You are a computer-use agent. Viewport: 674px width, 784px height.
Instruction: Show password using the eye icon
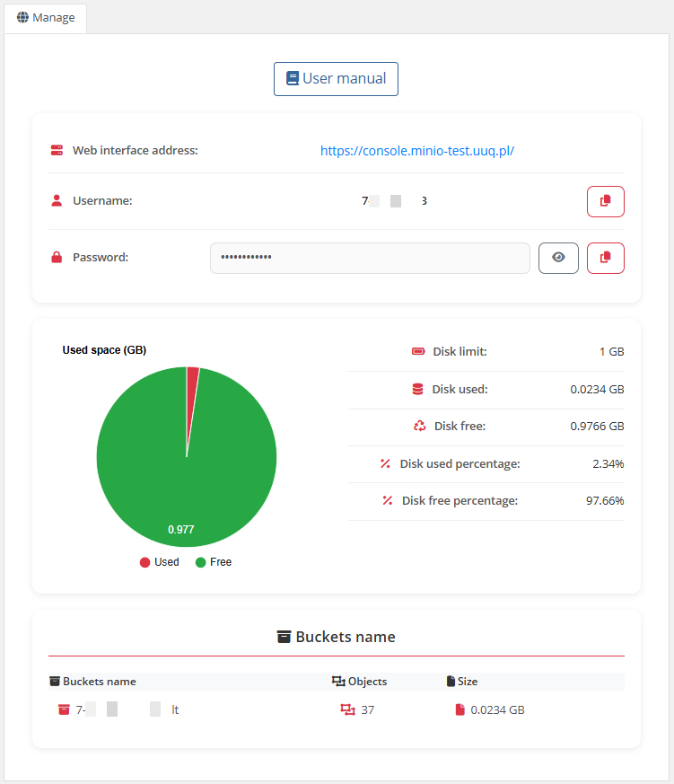[558, 258]
